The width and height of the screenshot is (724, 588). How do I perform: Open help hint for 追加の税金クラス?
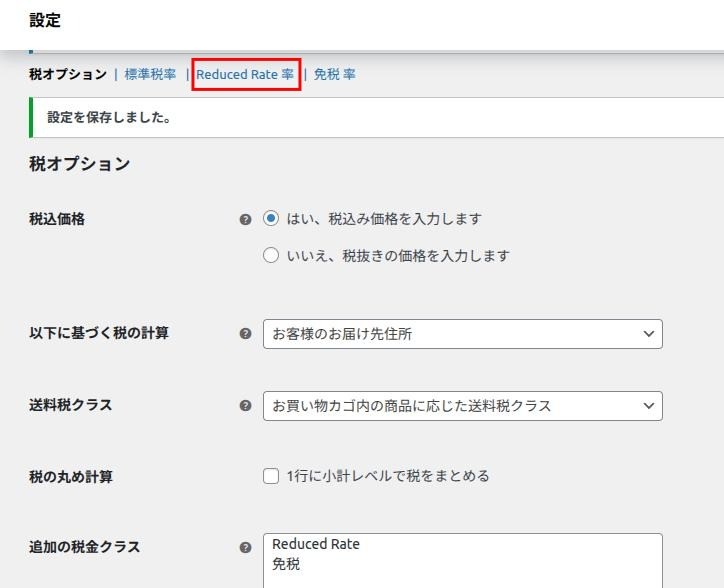[x=245, y=548]
